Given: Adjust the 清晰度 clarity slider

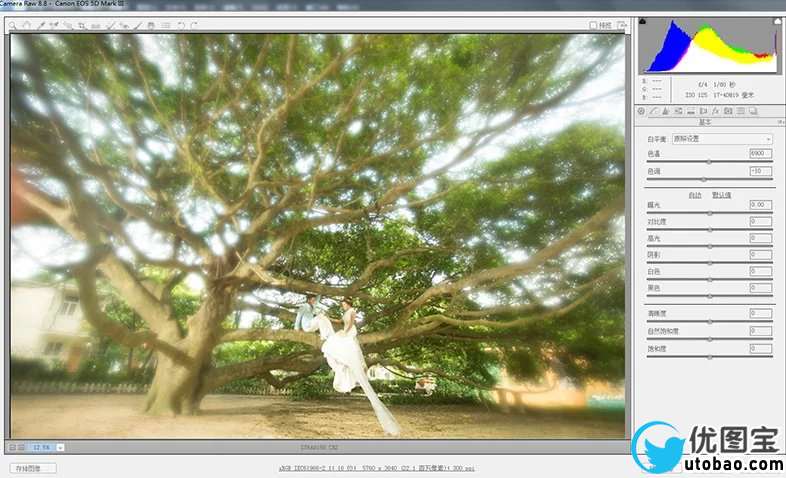Looking at the screenshot, I should point(709,322).
